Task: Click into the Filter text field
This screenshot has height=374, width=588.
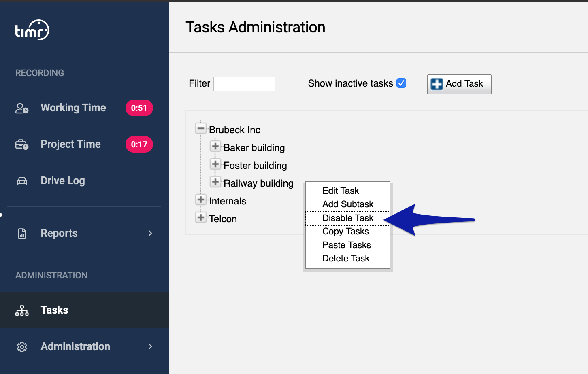Action: point(244,84)
